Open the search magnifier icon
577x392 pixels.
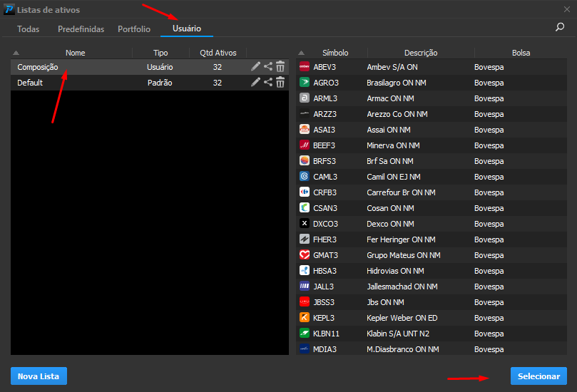tap(560, 27)
